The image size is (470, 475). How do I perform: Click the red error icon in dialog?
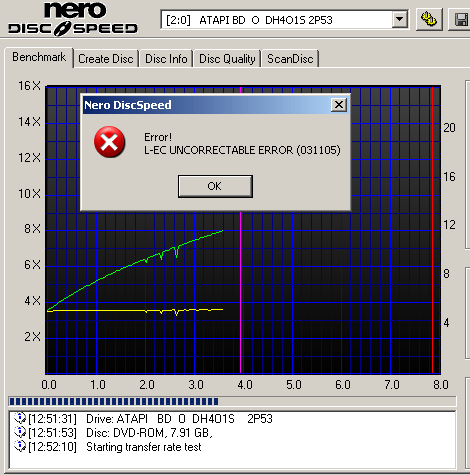pyautogui.click(x=110, y=142)
